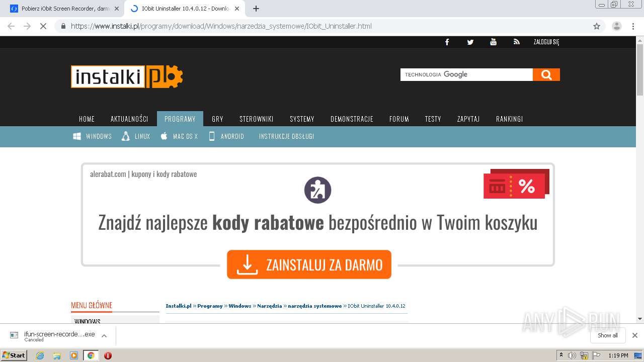Close the IObit Uninstaller tab
The height and width of the screenshot is (362, 644).
pyautogui.click(x=237, y=9)
